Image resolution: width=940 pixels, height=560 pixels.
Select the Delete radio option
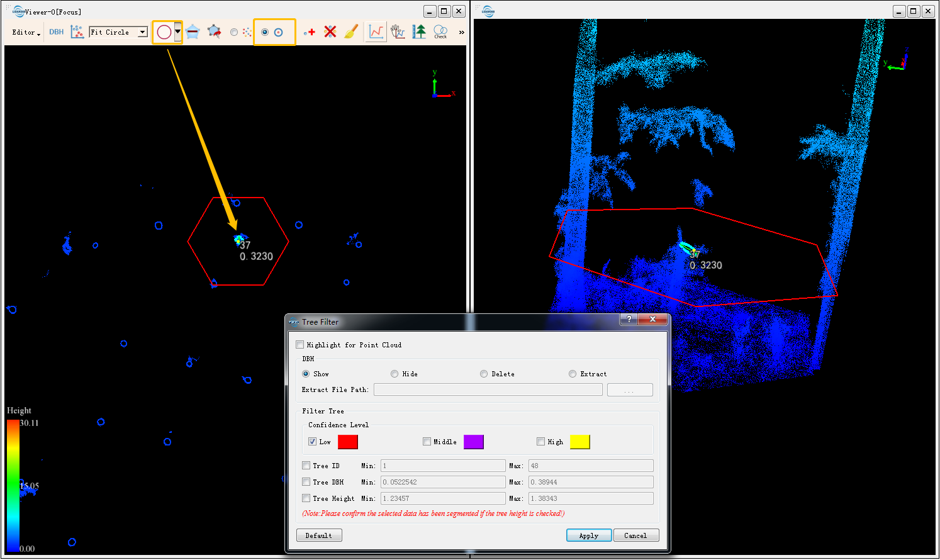(x=484, y=374)
